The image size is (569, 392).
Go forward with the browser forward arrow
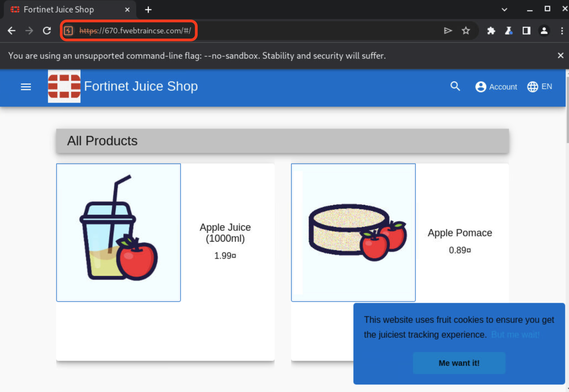click(x=29, y=31)
